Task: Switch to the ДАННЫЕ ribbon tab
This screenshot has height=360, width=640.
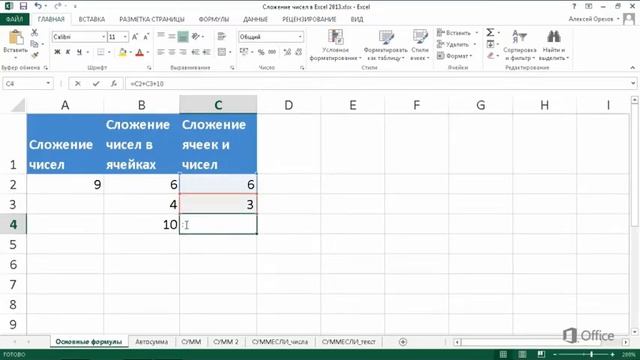Action: pos(256,19)
